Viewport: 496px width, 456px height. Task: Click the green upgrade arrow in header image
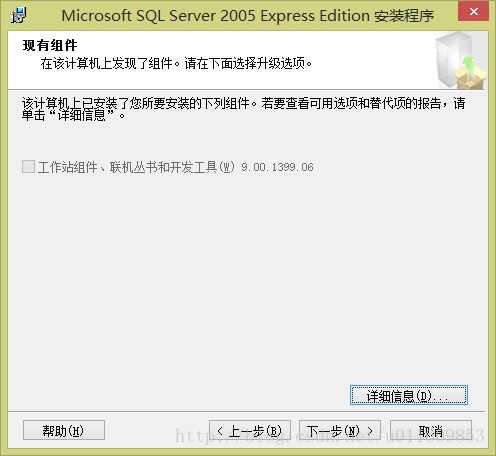point(469,66)
